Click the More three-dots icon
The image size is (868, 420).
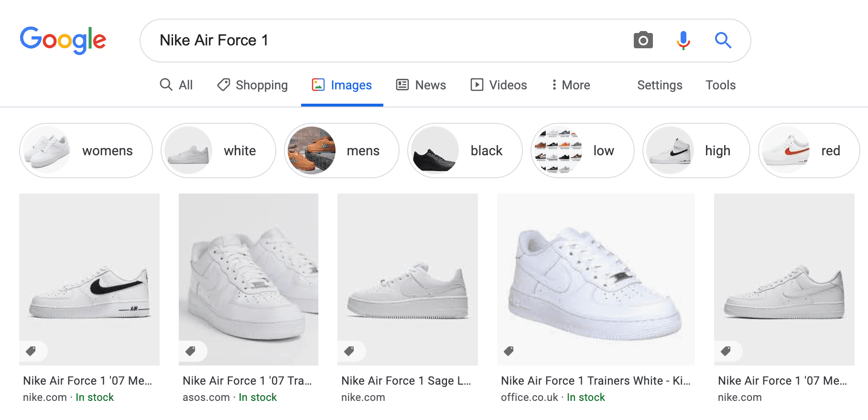[554, 85]
